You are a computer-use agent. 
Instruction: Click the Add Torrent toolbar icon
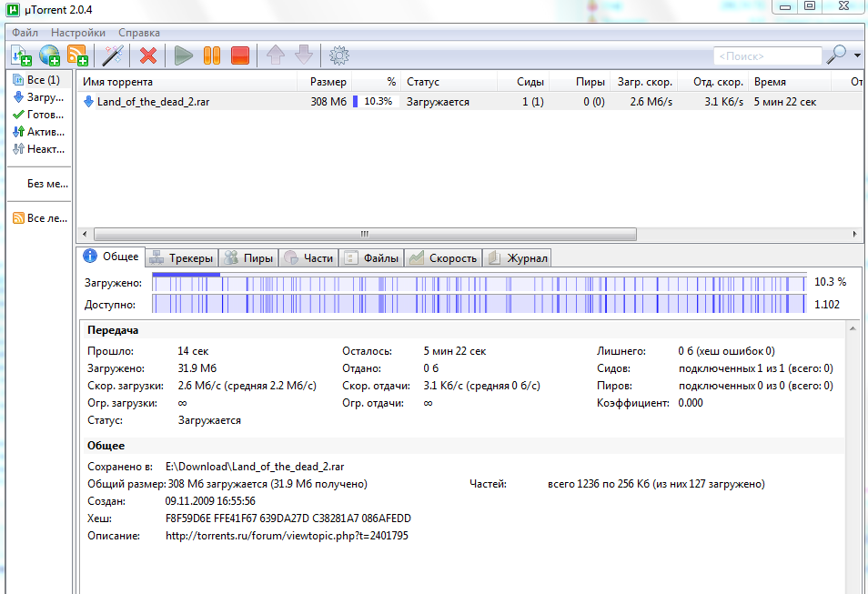21,55
